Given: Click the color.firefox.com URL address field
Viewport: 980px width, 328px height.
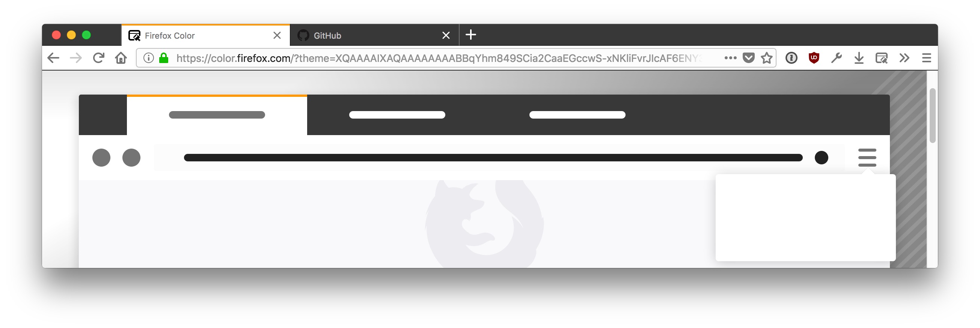Looking at the screenshot, I should (437, 58).
